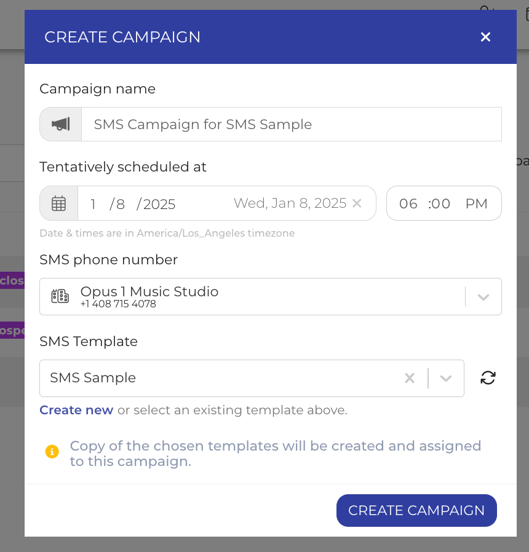
Task: Clear the Wed, Jan 8, 2025 date
Action: click(x=357, y=203)
